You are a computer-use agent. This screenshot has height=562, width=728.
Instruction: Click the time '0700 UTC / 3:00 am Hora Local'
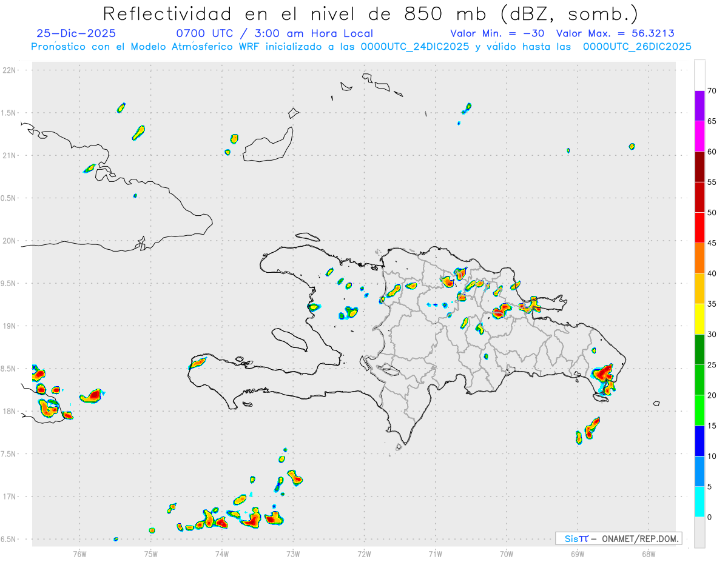(x=274, y=33)
